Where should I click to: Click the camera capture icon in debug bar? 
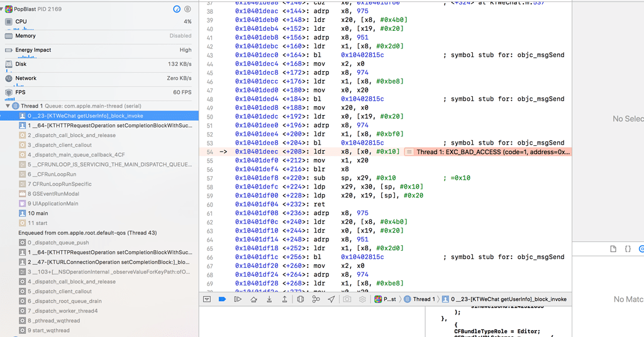347,299
